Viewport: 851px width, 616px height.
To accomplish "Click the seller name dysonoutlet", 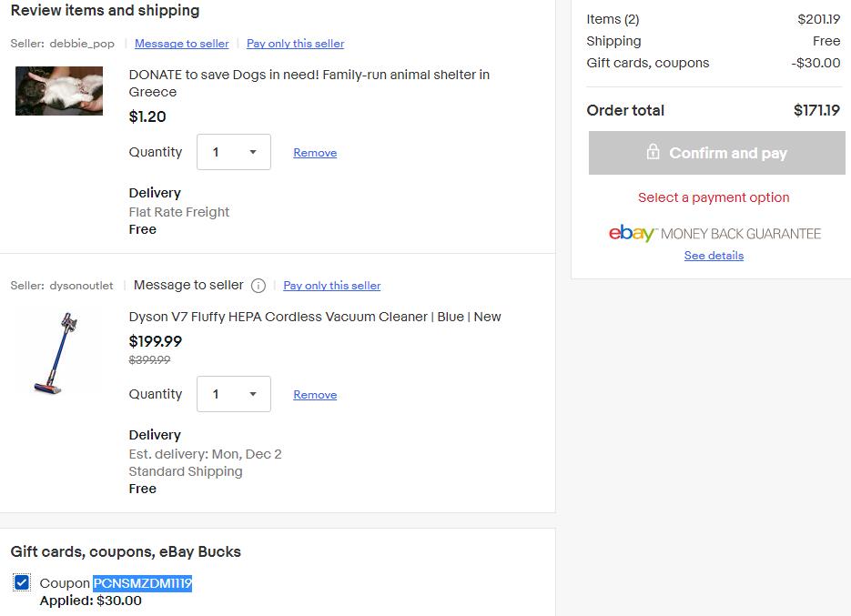I will pos(81,286).
